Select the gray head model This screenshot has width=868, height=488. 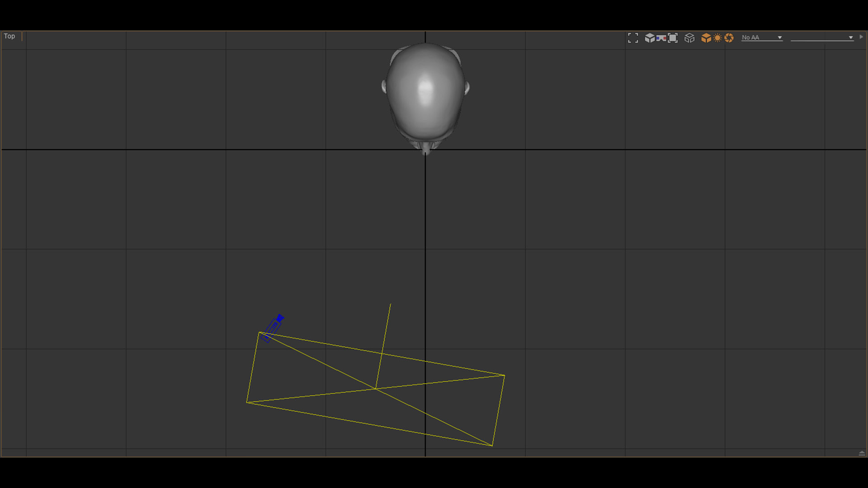425,99
